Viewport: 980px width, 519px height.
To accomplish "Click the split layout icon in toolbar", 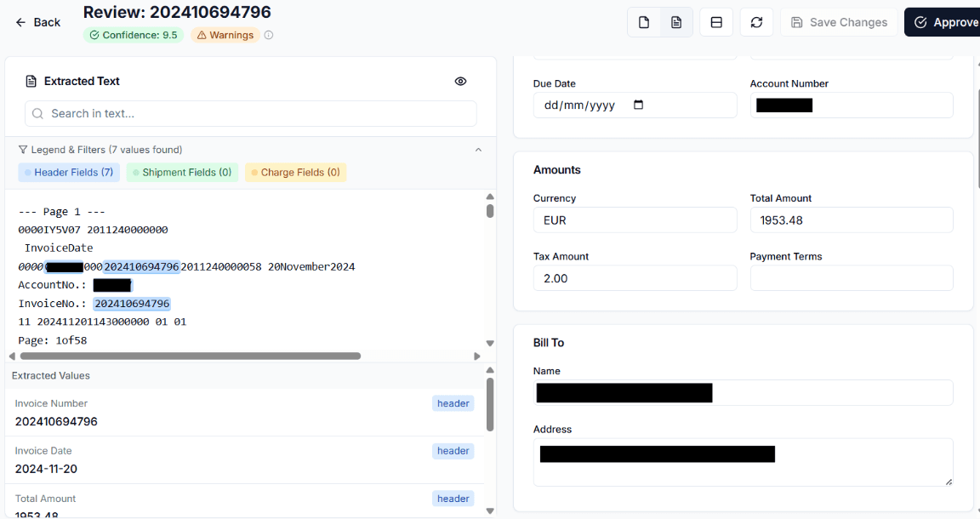I will click(x=715, y=22).
